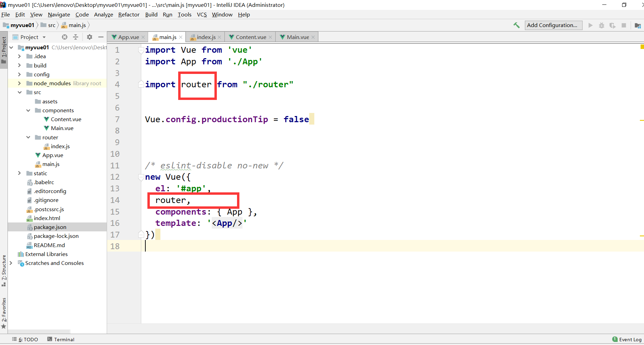This screenshot has width=644, height=345.
Task: Open the VCS menu
Action: (202, 14)
